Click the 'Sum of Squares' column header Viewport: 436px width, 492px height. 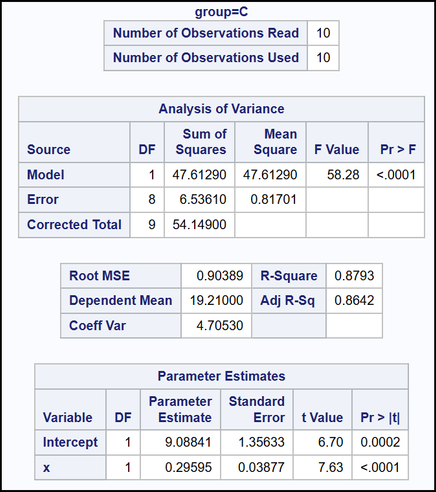(x=201, y=142)
